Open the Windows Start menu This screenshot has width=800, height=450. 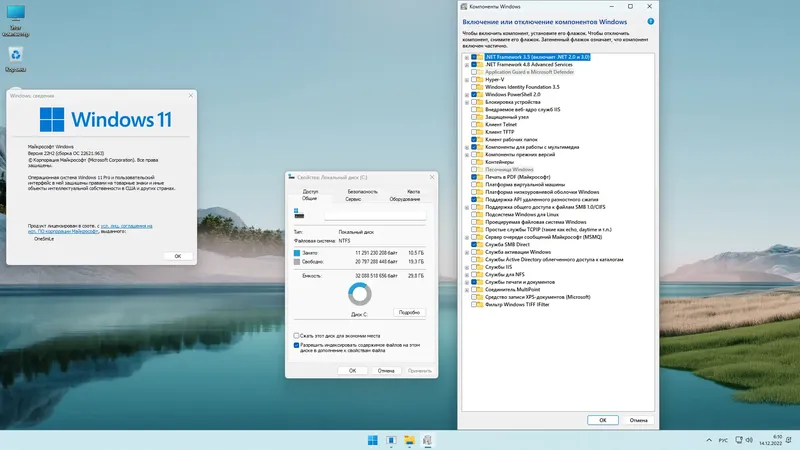tap(373, 440)
